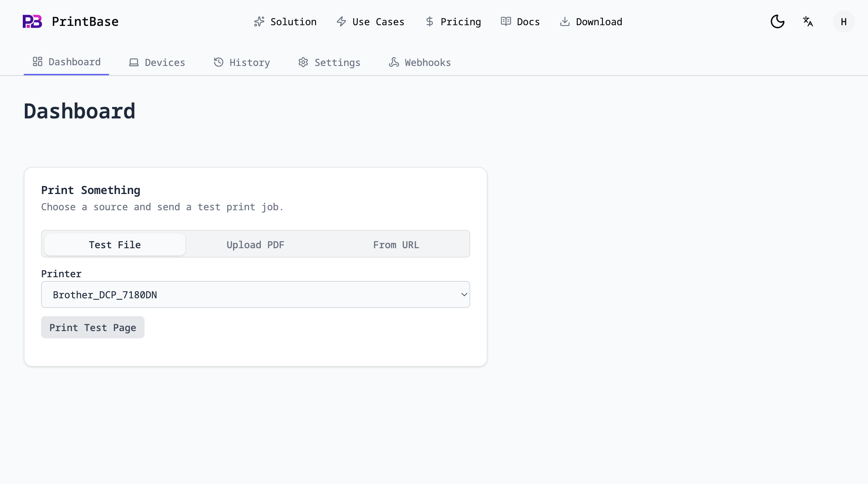
Task: Click the Download arrow icon
Action: tap(565, 22)
